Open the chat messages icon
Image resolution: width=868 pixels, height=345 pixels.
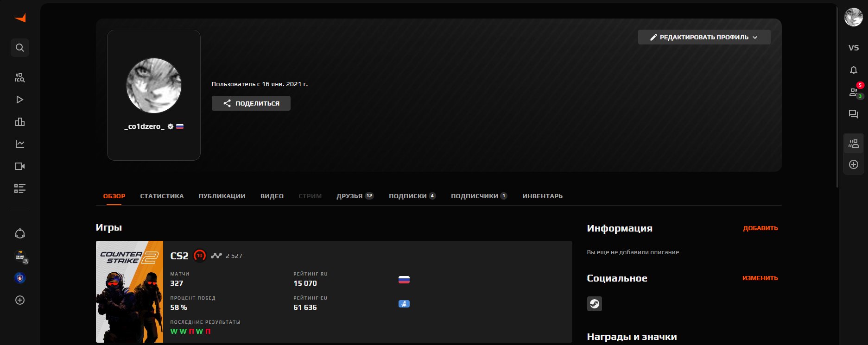click(x=853, y=114)
